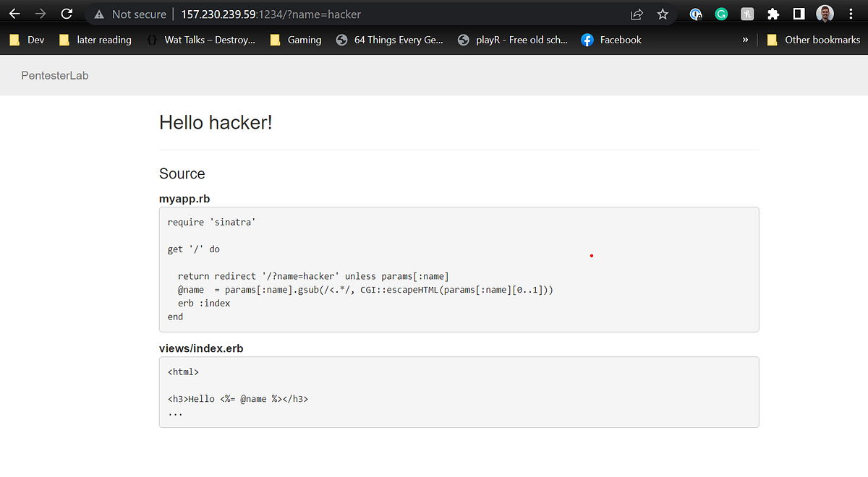Open the Chrome three-dot menu
This screenshot has height=477, width=868.
point(850,13)
